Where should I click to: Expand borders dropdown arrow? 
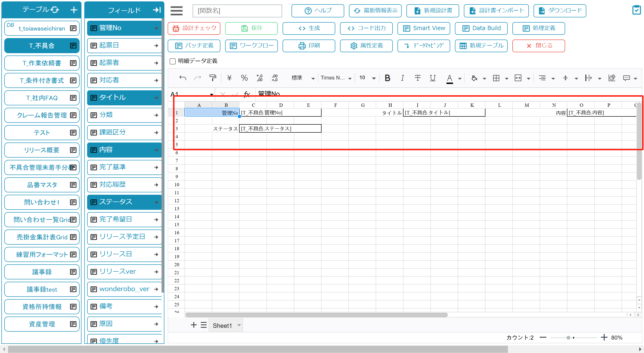(x=507, y=79)
